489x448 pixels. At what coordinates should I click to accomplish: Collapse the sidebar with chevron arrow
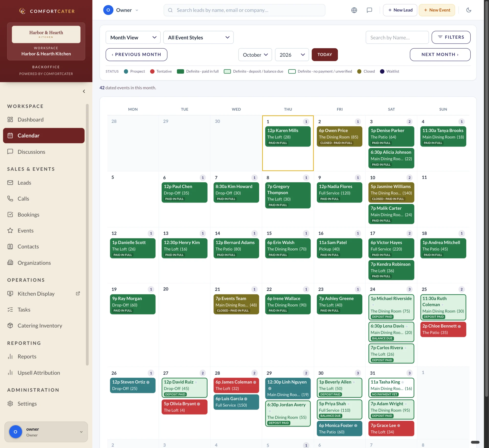pos(84,91)
